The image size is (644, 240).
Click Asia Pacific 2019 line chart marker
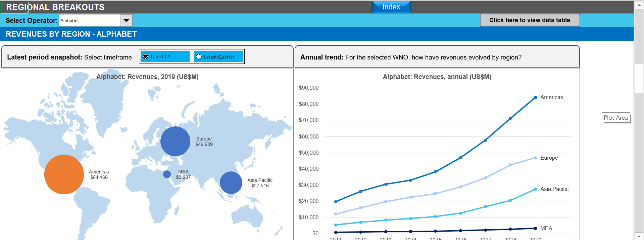535,189
